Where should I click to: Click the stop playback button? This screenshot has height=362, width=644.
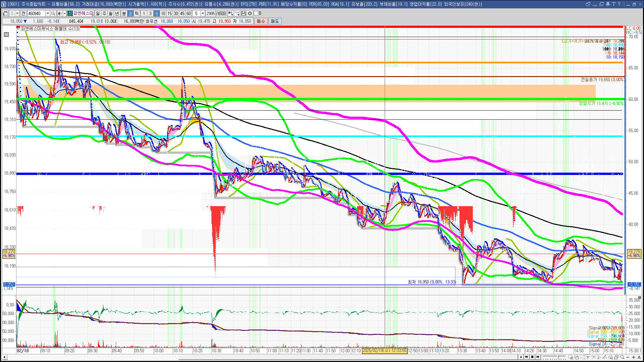point(532,357)
